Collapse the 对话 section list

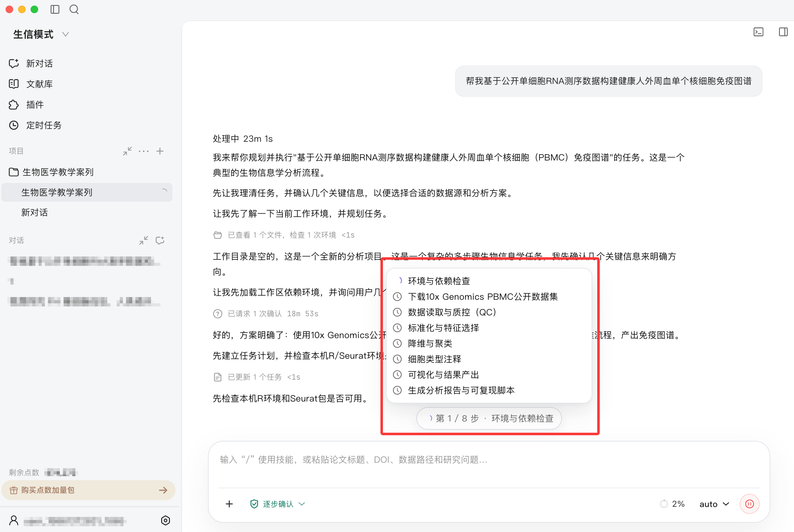tap(144, 240)
